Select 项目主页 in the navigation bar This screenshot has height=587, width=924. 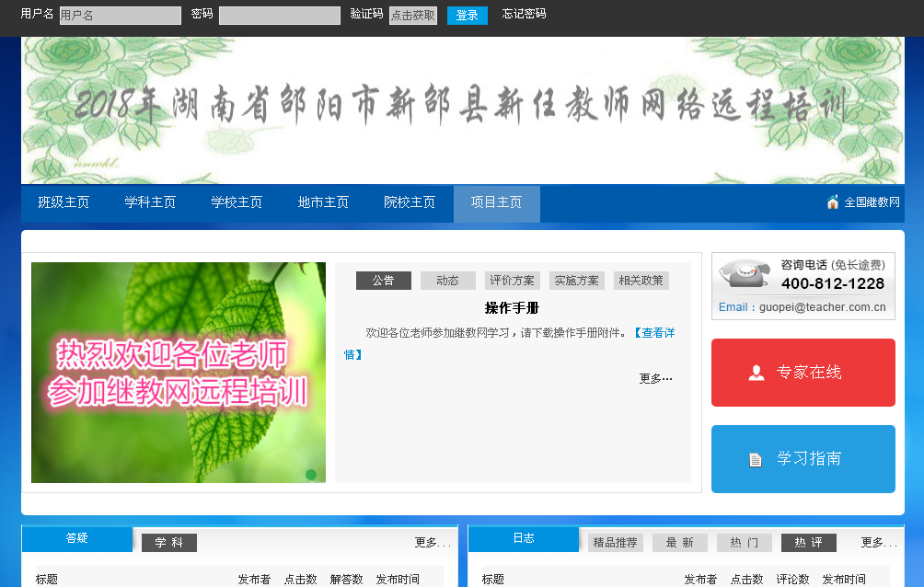[x=496, y=202]
